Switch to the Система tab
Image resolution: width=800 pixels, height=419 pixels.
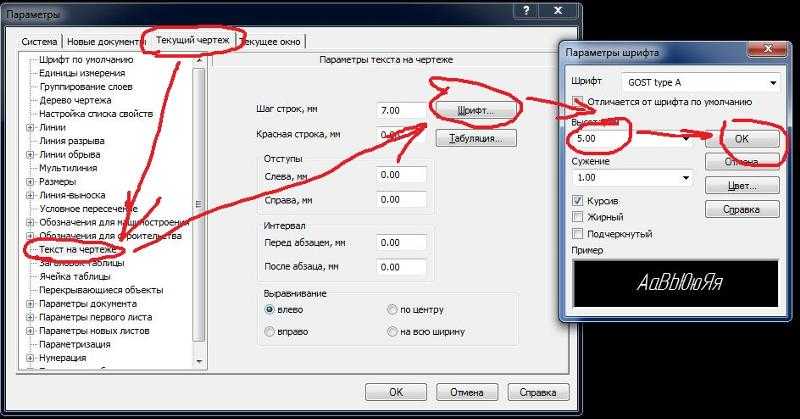pos(39,42)
